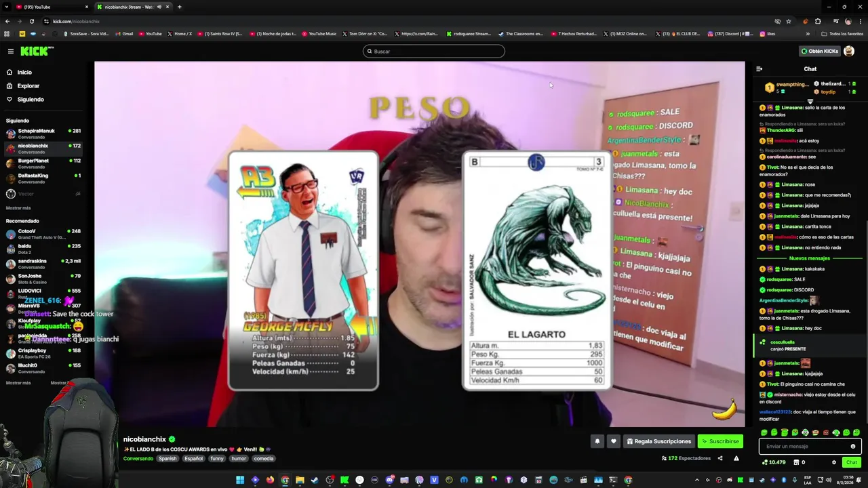
Task: Open the browser extensions puzzle icon
Action: tap(818, 21)
